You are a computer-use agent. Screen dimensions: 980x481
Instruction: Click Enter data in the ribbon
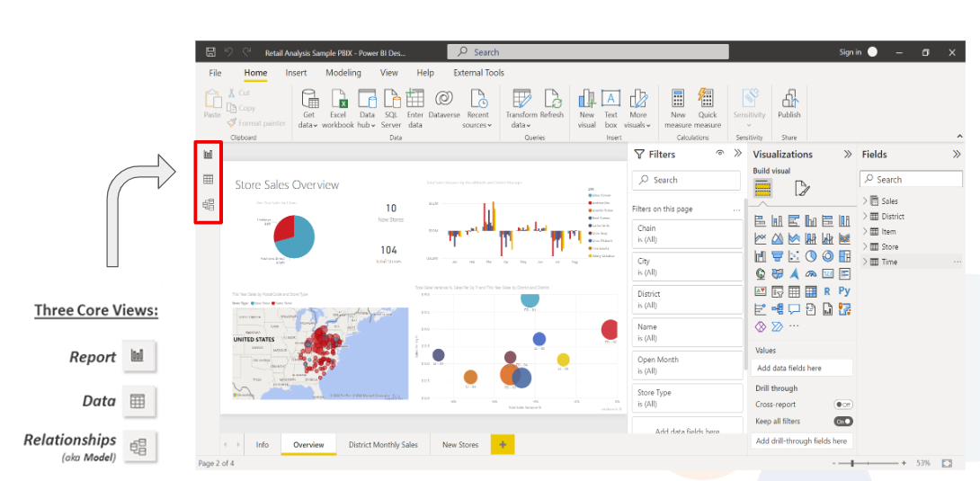(415, 109)
